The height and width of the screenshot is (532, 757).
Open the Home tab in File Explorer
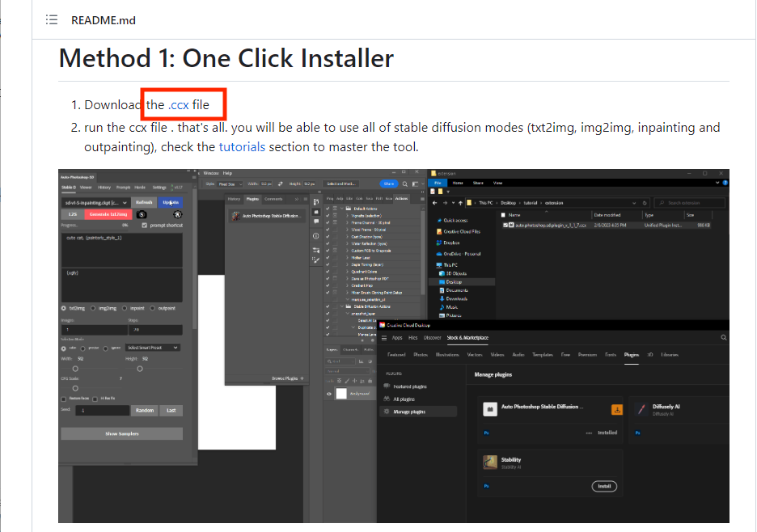[458, 183]
